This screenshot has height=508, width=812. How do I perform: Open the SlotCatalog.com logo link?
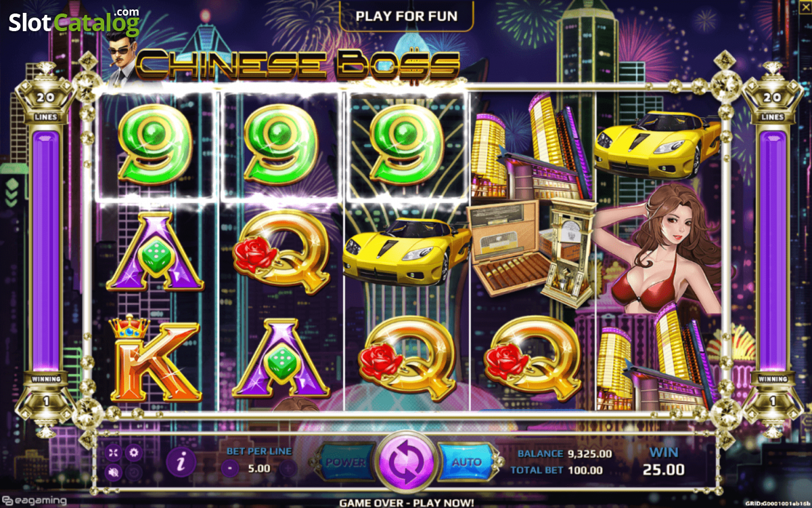coord(74,22)
